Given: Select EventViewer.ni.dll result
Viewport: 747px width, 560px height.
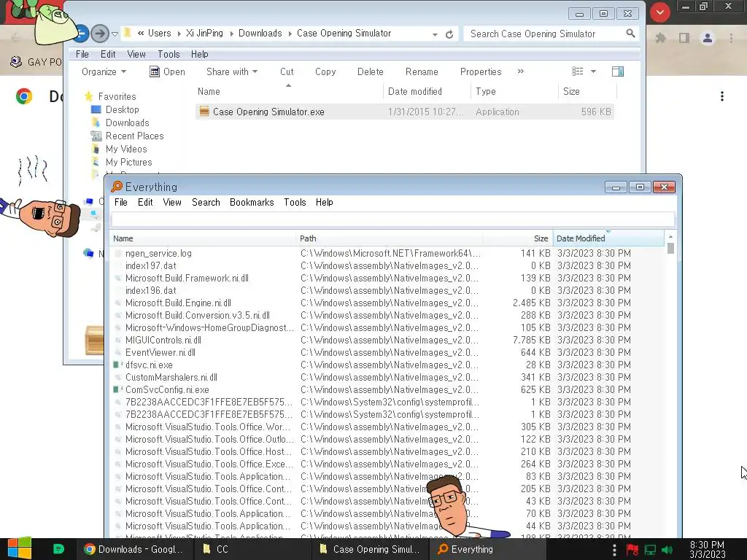Looking at the screenshot, I should pos(160,352).
